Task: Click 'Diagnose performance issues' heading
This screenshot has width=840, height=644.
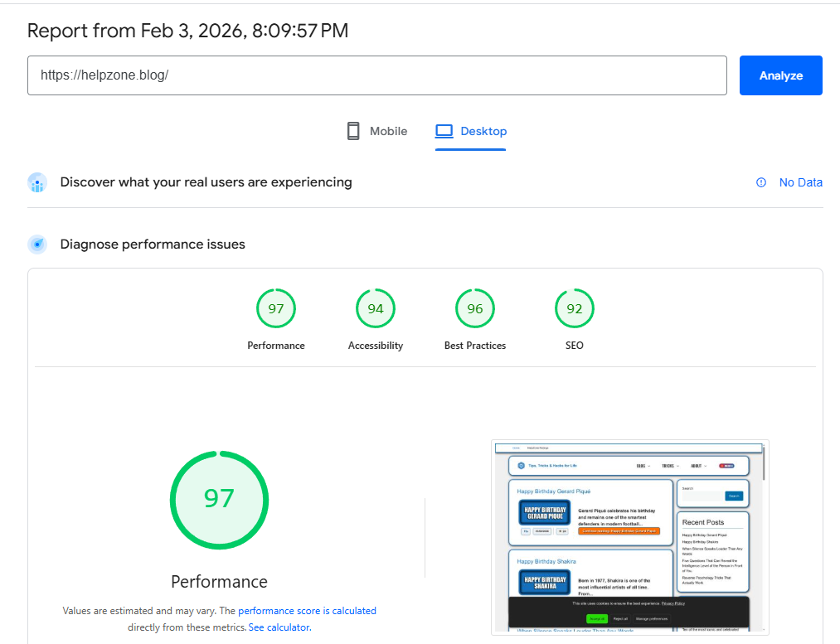Action: coord(153,245)
